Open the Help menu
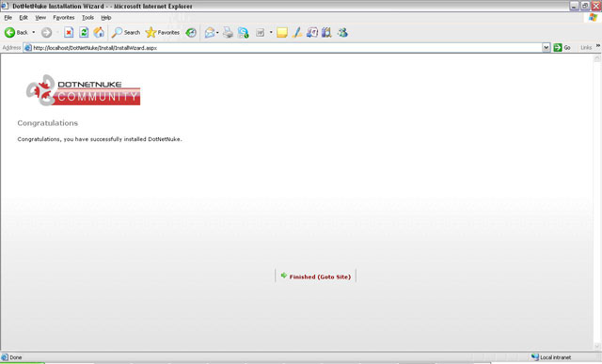 (x=106, y=18)
